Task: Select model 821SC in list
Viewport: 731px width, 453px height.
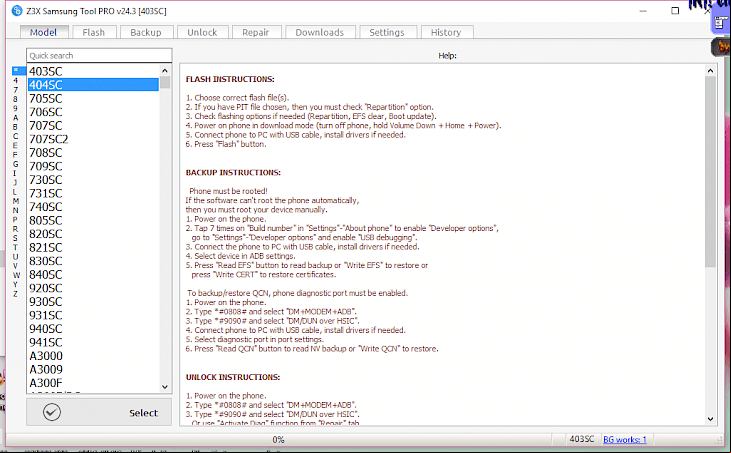Action: click(x=93, y=247)
